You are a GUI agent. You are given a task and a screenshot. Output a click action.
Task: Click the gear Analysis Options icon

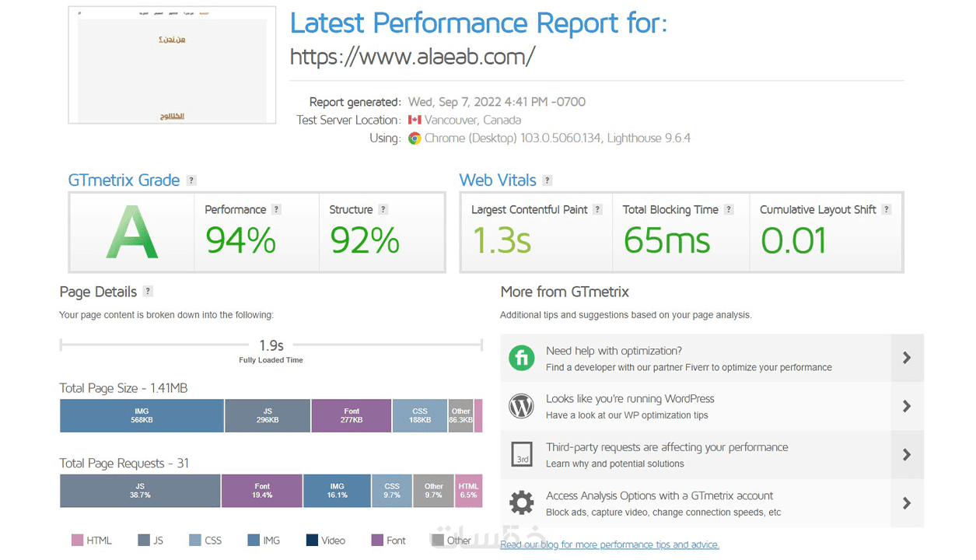point(522,502)
